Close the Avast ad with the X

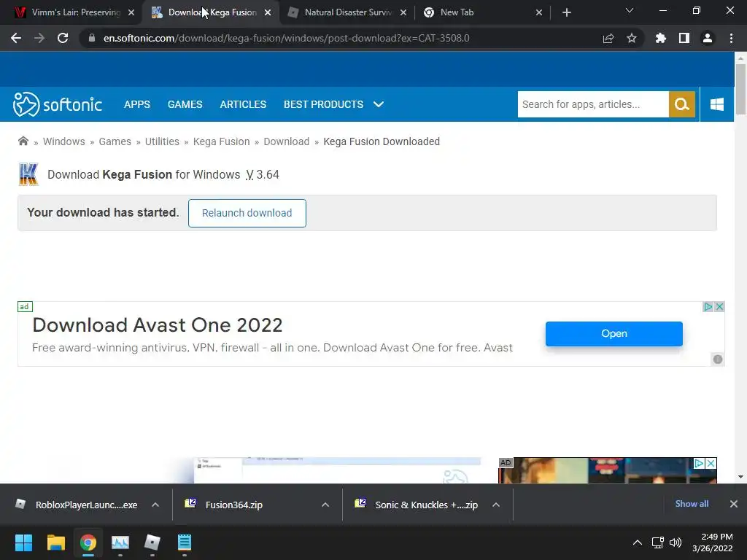point(719,307)
